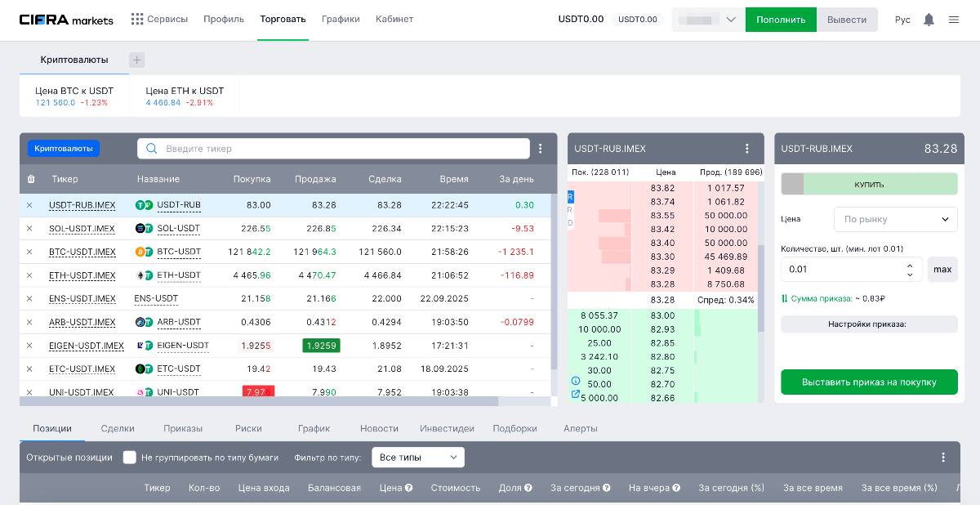
Task: Click the trash icon in the watchlist header
Action: pos(31,179)
